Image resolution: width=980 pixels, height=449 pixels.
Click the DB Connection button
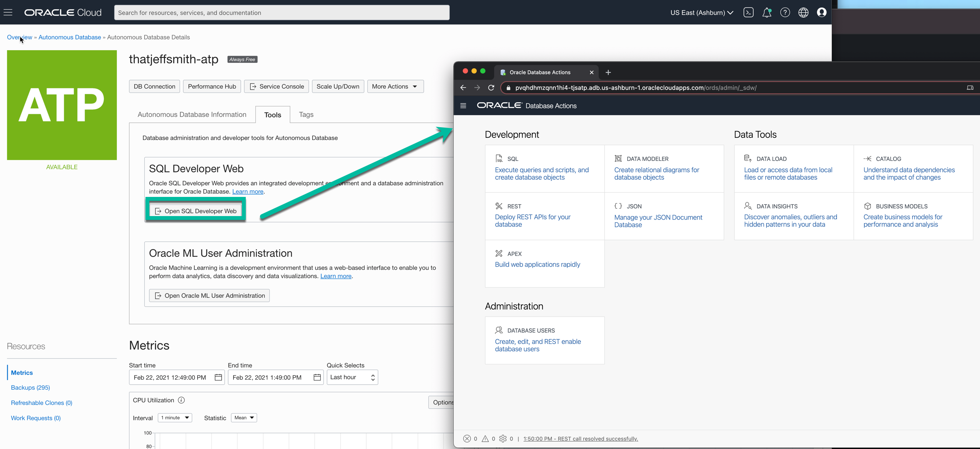[x=154, y=87]
